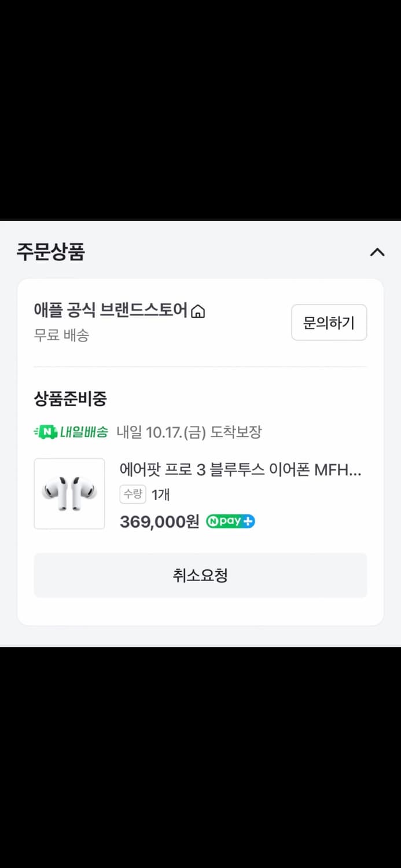Click the 내일 10.17.(금) delivery date
The height and width of the screenshot is (868, 401).
pos(161,432)
